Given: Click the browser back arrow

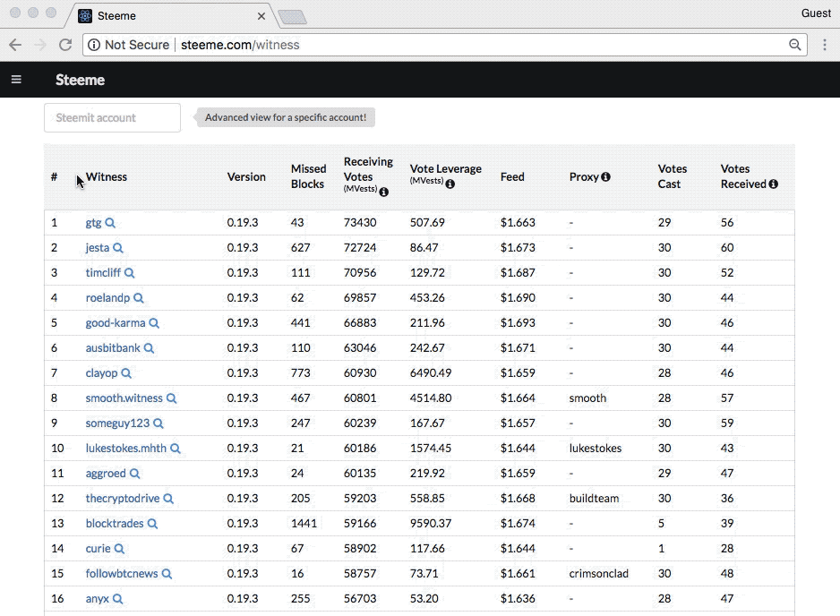Looking at the screenshot, I should pos(15,45).
